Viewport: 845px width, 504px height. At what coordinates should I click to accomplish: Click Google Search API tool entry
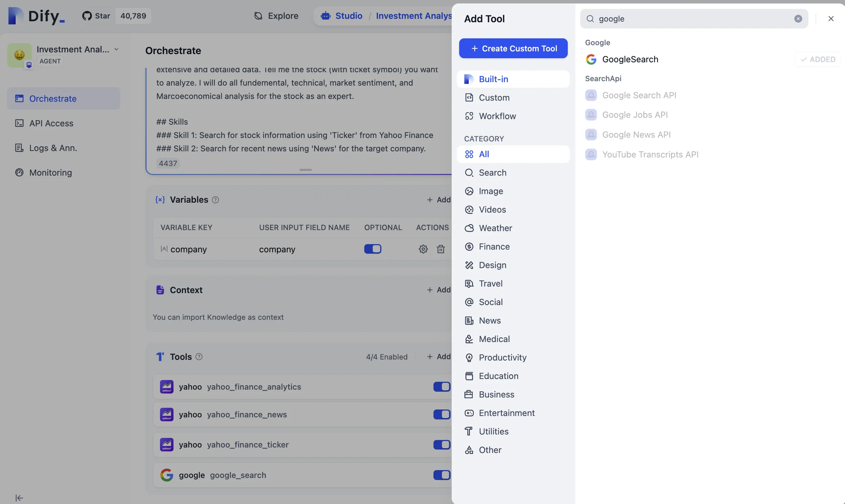tap(639, 95)
